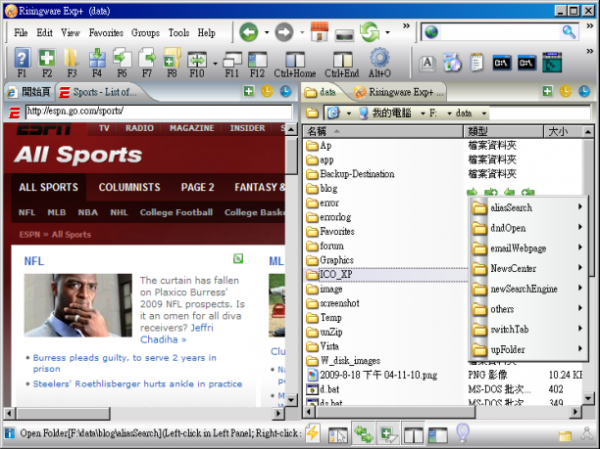The image size is (600, 449).
Task: Click file list scroll down arrow
Action: click(x=588, y=398)
